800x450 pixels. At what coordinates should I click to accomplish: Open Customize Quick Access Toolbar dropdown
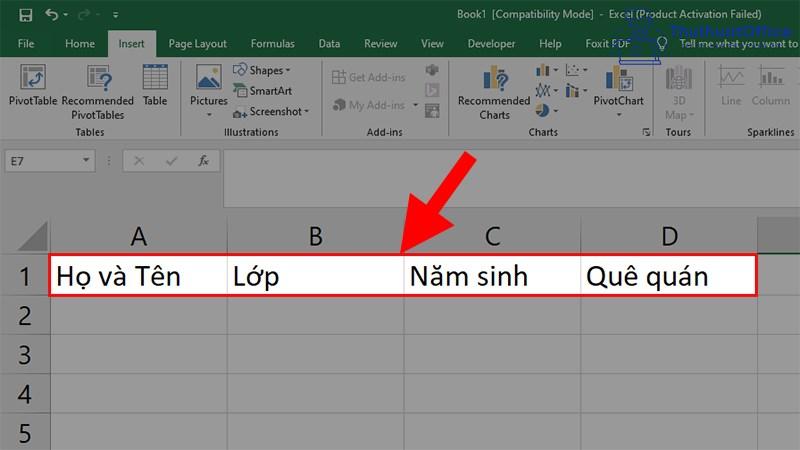(x=116, y=15)
